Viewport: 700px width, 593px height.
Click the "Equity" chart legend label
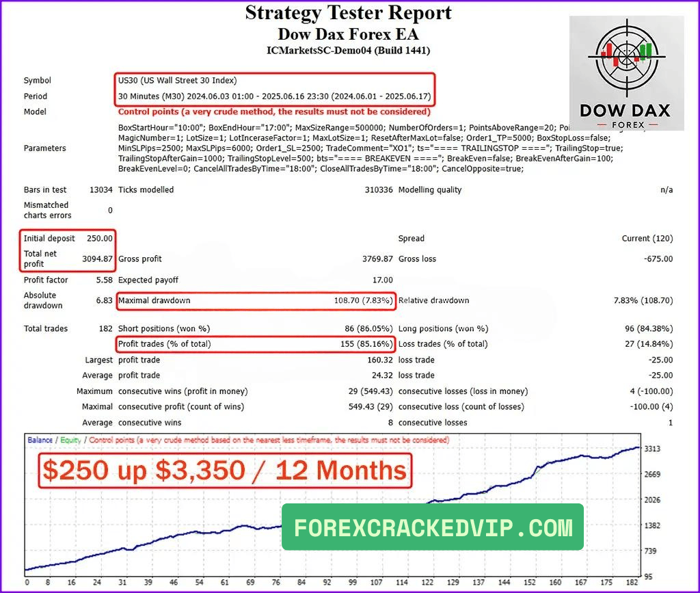point(70,440)
